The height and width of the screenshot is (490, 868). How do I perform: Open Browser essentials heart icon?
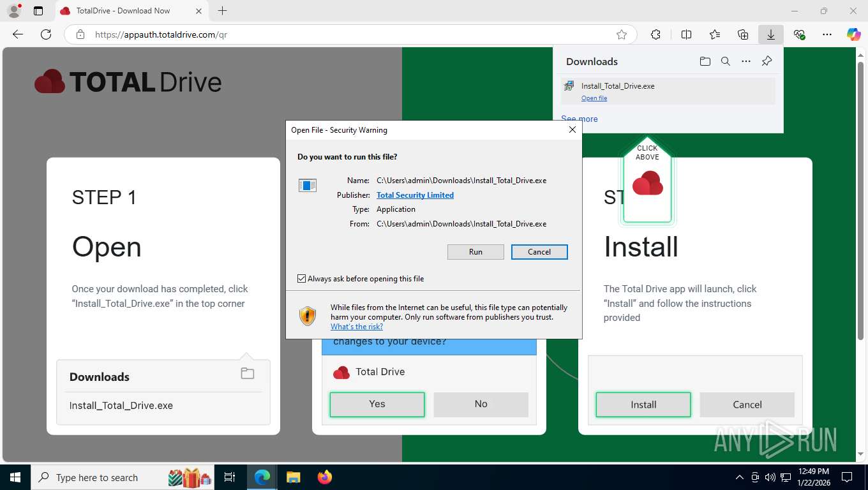(x=799, y=34)
